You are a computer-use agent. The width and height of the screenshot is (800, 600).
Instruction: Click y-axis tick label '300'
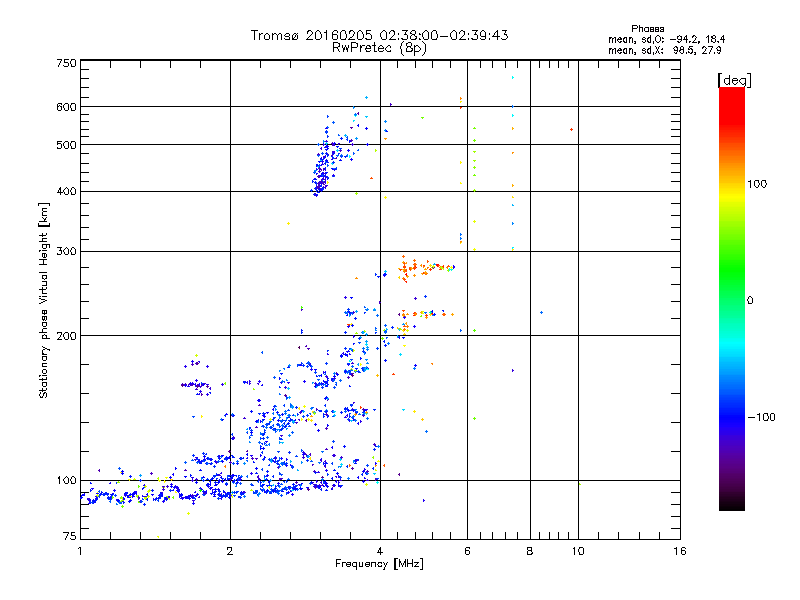click(66, 251)
